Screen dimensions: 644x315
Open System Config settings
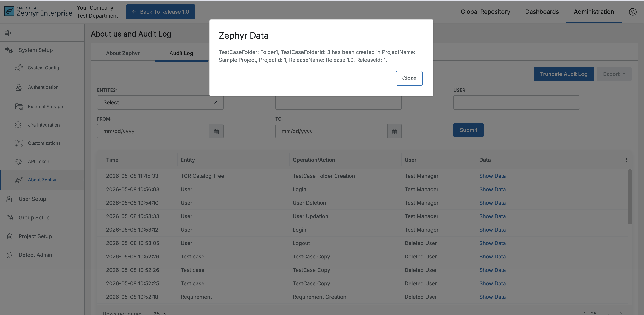pyautogui.click(x=43, y=68)
